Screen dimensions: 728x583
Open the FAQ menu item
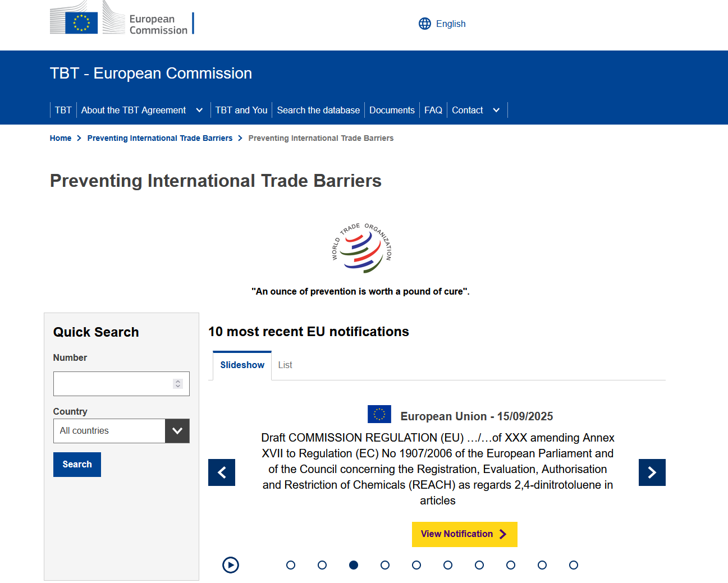433,110
